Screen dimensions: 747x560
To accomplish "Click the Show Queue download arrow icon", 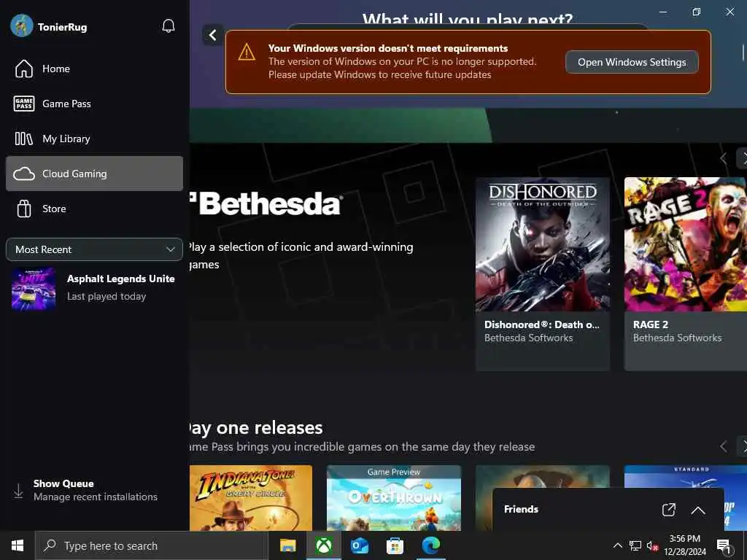I will 18,491.
